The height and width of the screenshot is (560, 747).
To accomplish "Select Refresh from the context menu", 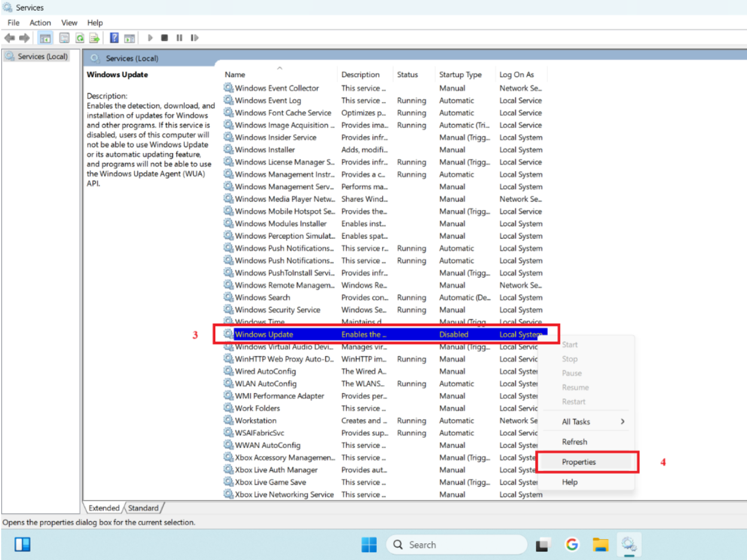I will point(575,442).
